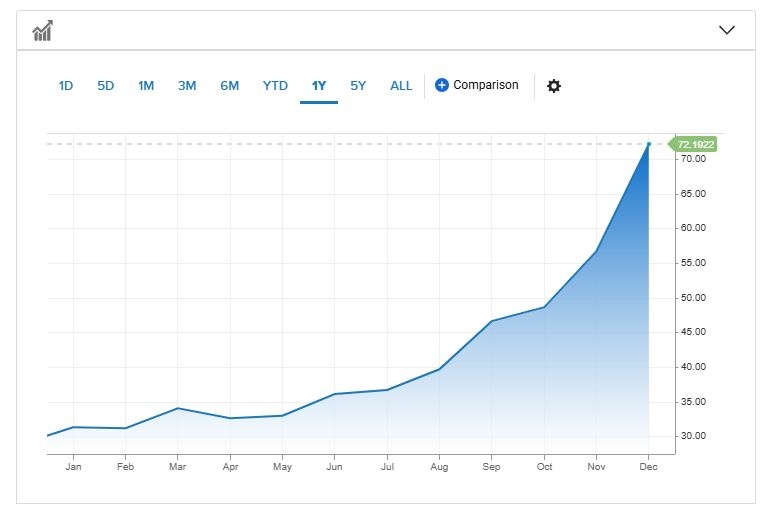The width and height of the screenshot is (762, 507).
Task: Click the active 1Y range tab
Action: pyautogui.click(x=319, y=86)
